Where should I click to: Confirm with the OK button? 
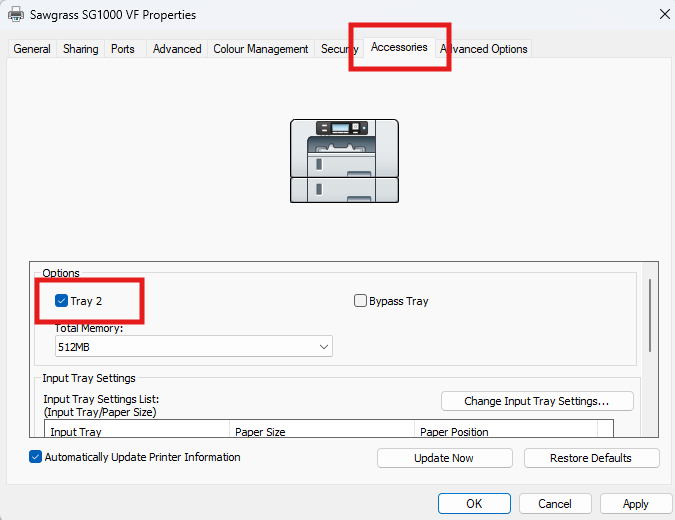(x=474, y=504)
